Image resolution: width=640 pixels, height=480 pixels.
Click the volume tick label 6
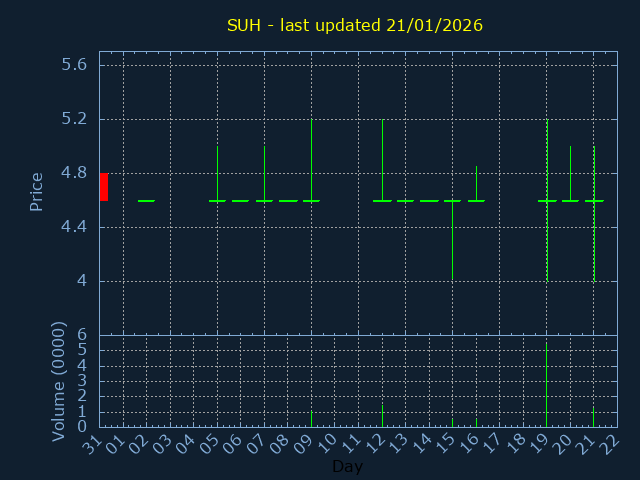82,335
